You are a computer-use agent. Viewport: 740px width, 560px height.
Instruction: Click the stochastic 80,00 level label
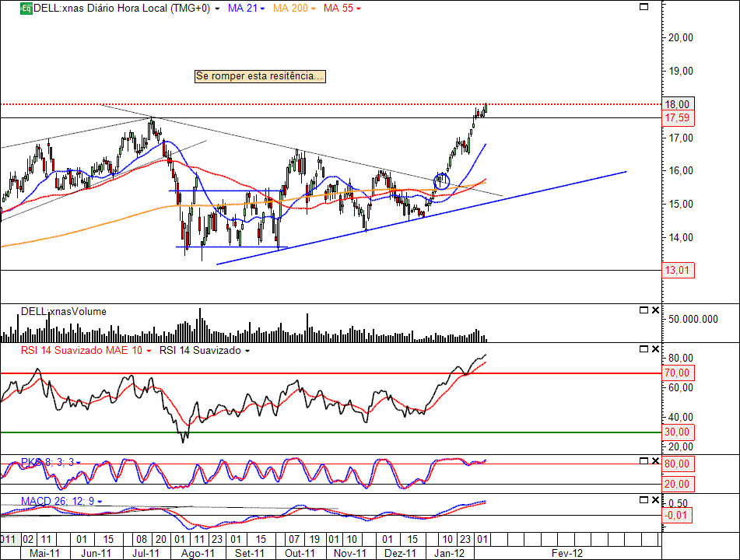click(679, 464)
